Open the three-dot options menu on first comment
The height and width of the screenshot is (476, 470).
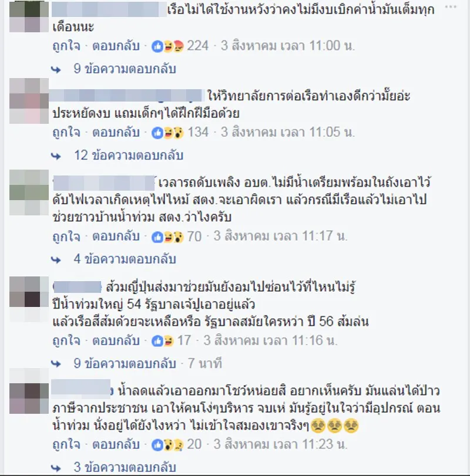pos(451,6)
